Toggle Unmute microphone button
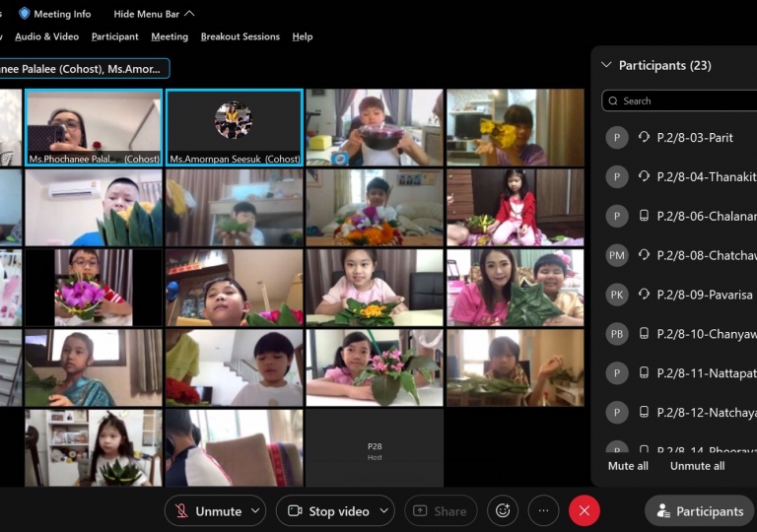 pyautogui.click(x=208, y=510)
